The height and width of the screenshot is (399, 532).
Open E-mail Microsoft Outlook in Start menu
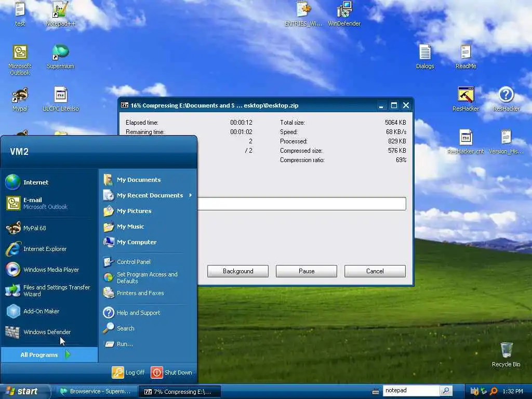pyautogui.click(x=49, y=203)
